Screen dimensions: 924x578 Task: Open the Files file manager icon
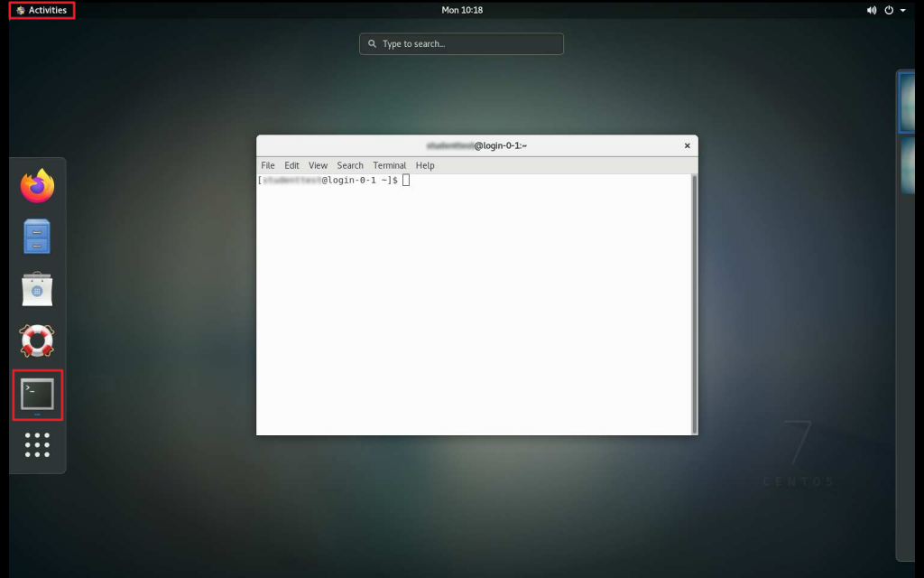click(37, 237)
